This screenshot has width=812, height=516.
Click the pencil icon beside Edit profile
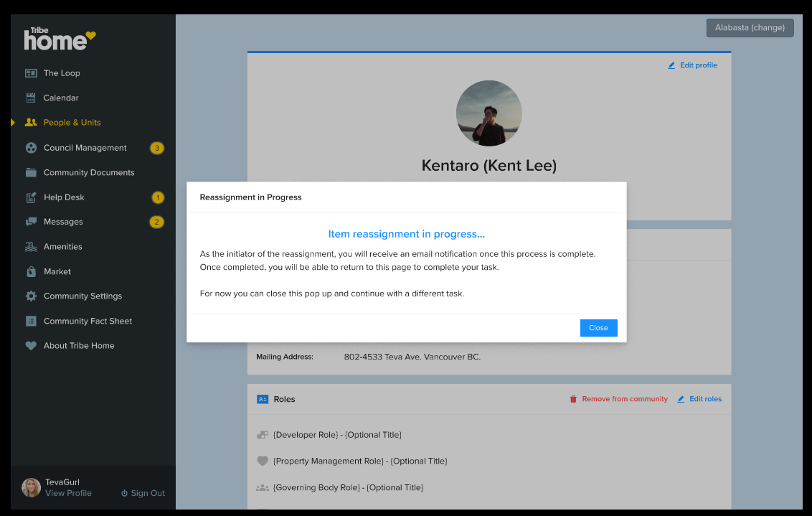(x=671, y=65)
